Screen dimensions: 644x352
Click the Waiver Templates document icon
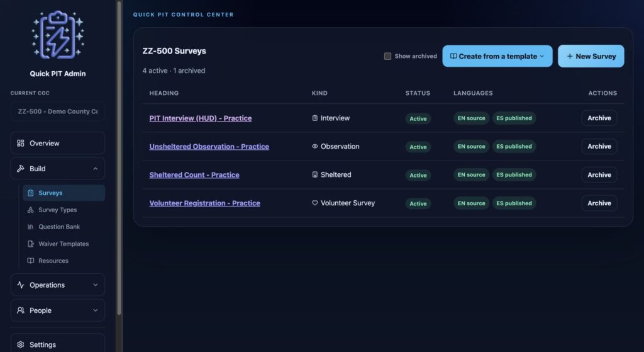click(30, 244)
